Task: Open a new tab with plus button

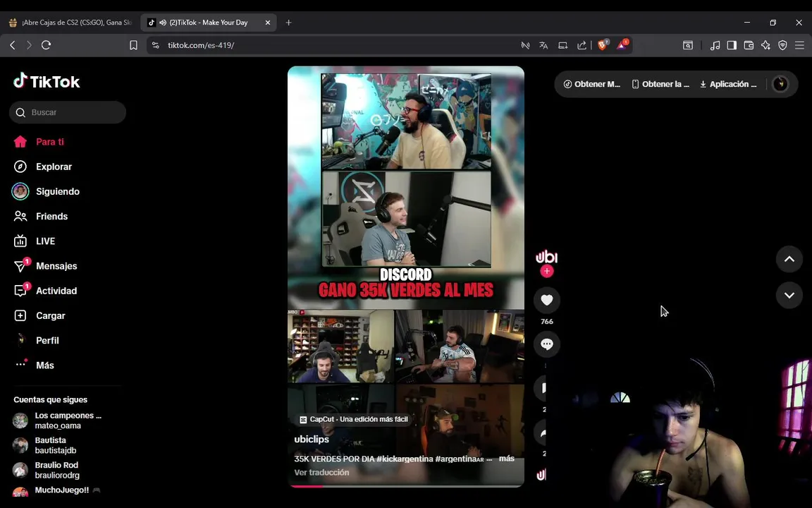Action: (288, 23)
